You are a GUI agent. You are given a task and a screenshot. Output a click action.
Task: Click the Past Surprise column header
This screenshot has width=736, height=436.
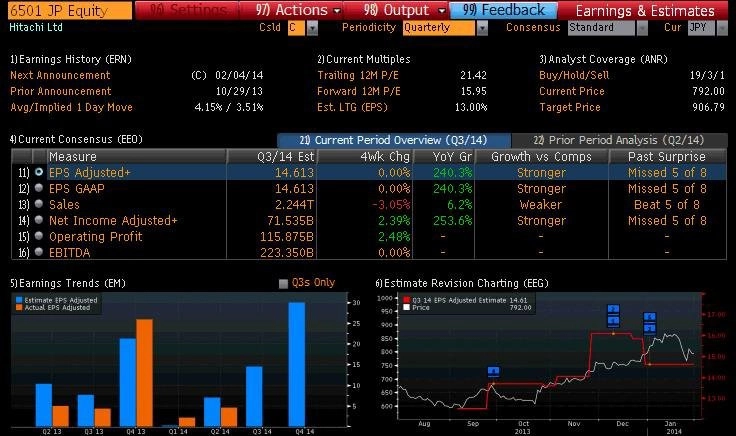pyautogui.click(x=667, y=156)
